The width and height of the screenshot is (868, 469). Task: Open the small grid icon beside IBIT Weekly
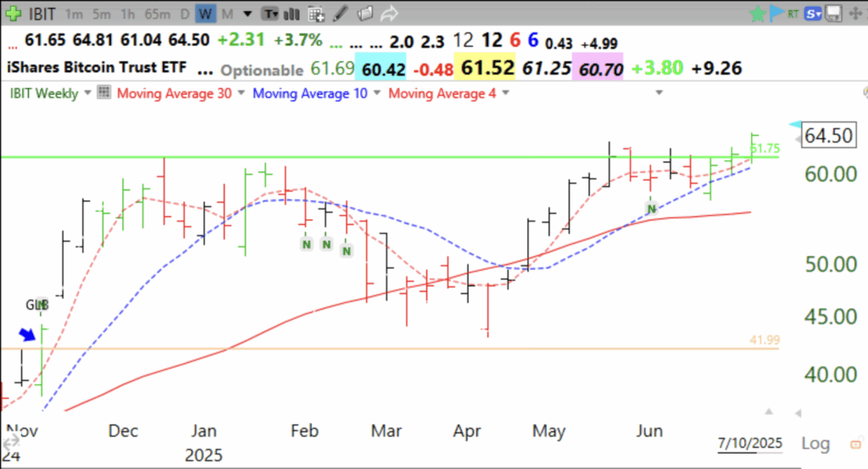[103, 92]
